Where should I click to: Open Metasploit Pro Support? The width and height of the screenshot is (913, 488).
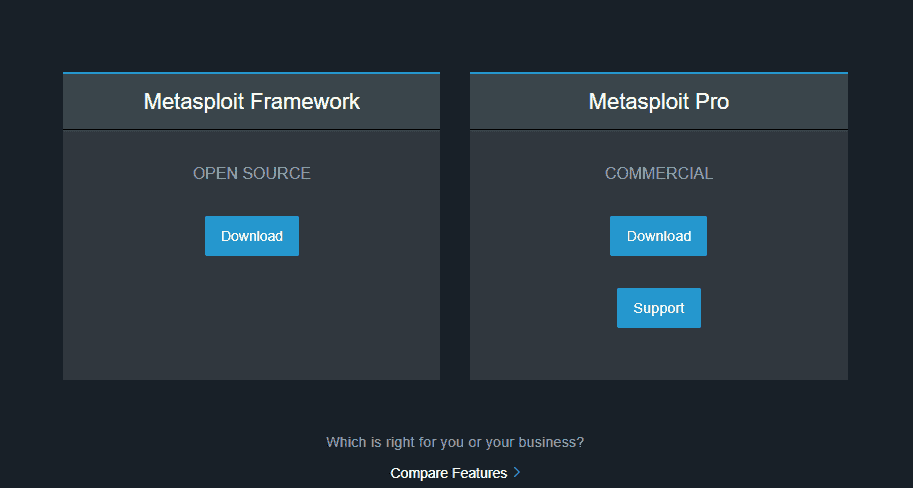[x=659, y=308]
